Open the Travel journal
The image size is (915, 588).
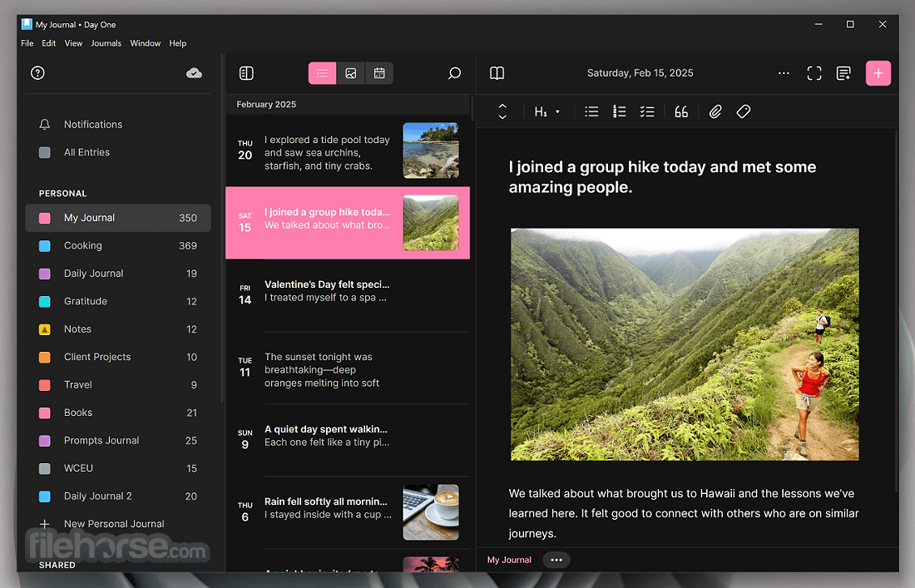118,385
